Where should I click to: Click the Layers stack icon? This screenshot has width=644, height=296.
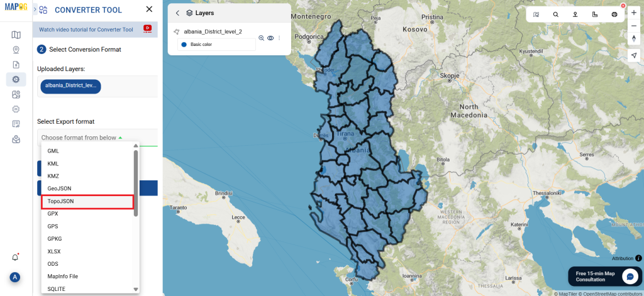click(189, 13)
